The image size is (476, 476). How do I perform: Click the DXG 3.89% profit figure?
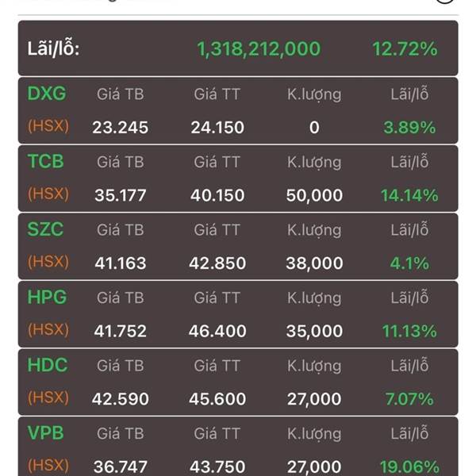pos(409,127)
